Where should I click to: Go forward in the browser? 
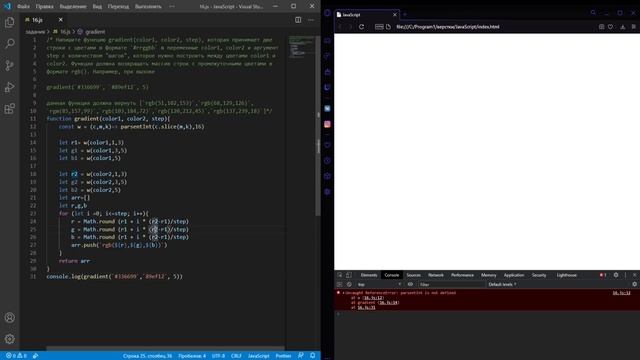click(x=350, y=27)
